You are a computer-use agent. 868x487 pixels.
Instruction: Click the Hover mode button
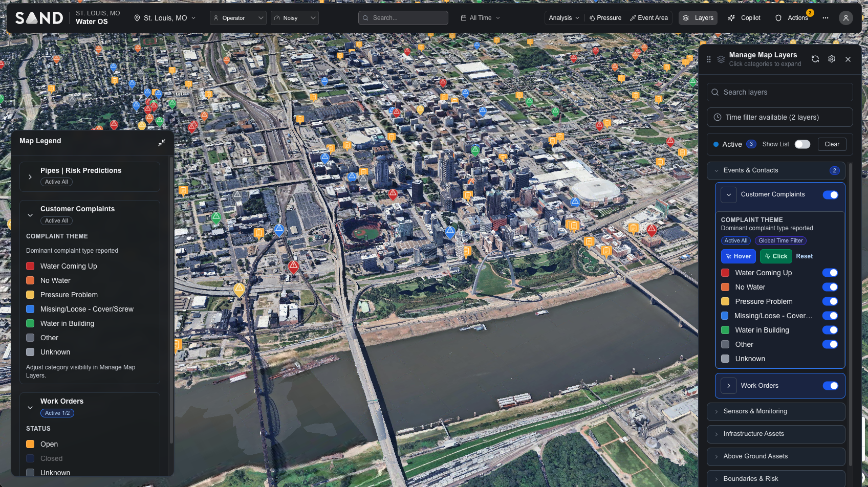[x=738, y=256]
